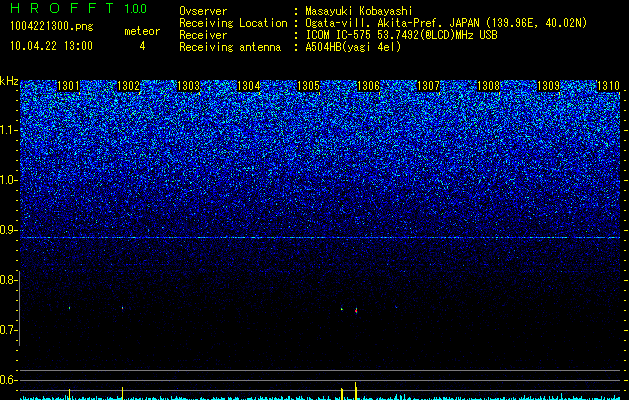Click the 0.7 frequency axis label

[x=9, y=330]
